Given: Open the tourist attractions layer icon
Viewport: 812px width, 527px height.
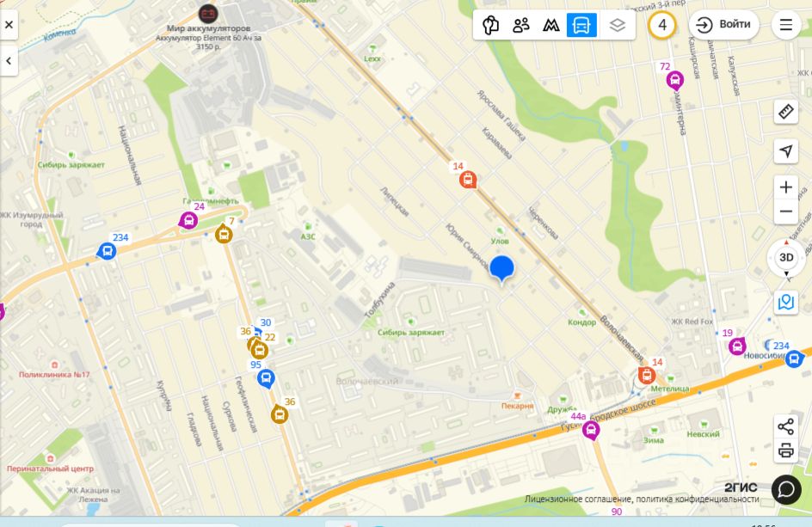Looking at the screenshot, I should coord(490,25).
